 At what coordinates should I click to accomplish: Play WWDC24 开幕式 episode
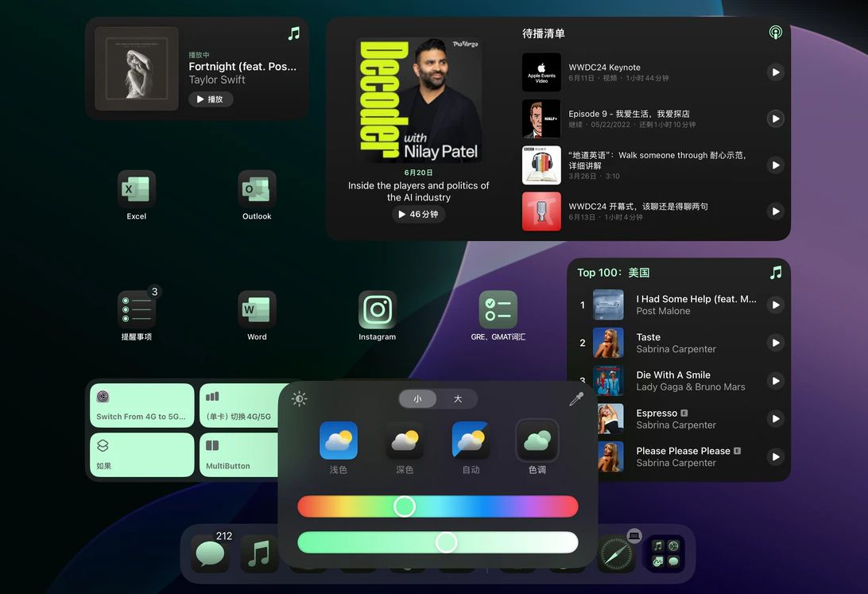tap(776, 212)
